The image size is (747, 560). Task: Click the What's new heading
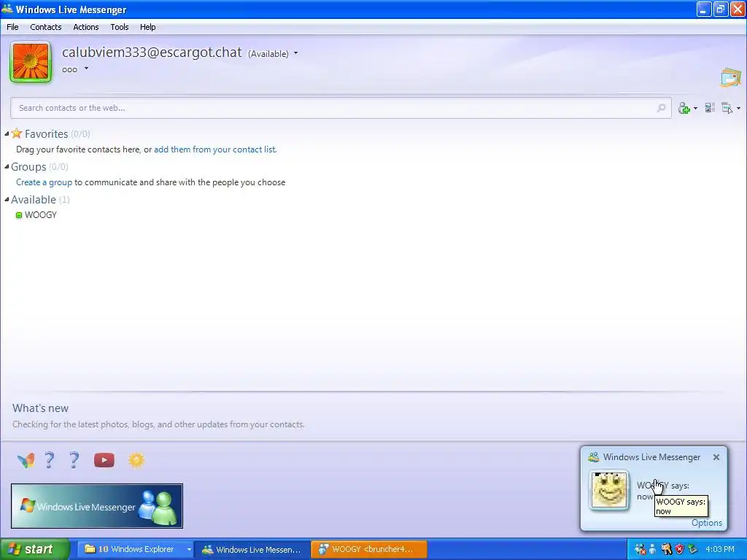(x=41, y=408)
